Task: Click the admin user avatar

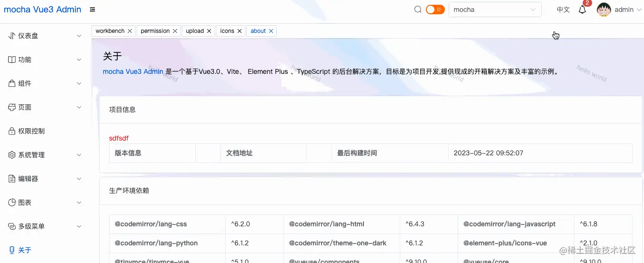Action: click(604, 10)
